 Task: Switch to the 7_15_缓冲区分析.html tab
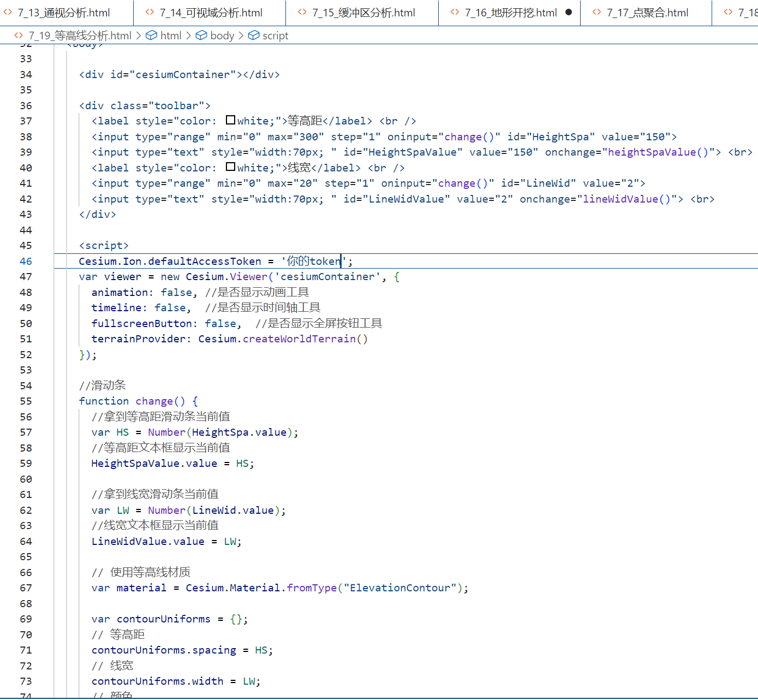(363, 13)
